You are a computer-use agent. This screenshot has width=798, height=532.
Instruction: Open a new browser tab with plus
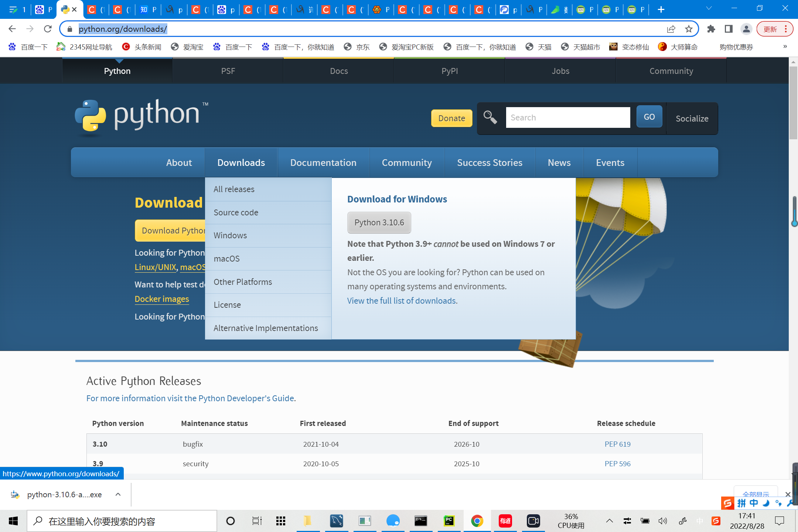[661, 10]
